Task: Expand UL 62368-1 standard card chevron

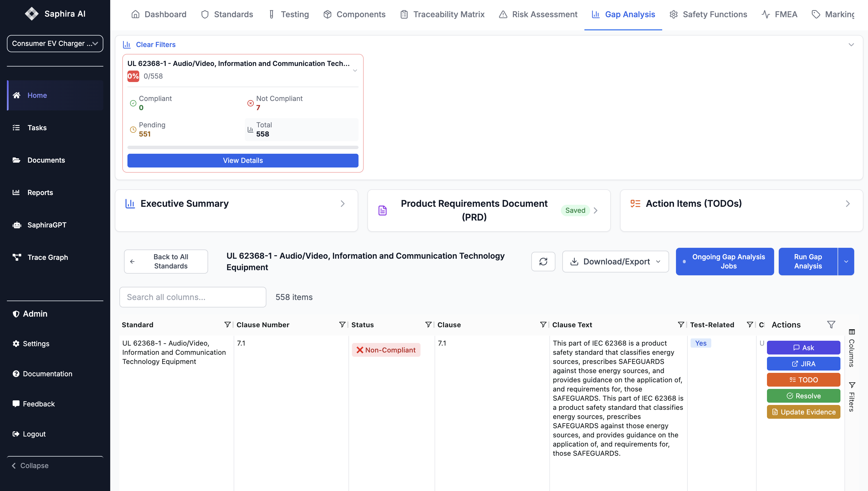Action: [x=355, y=70]
